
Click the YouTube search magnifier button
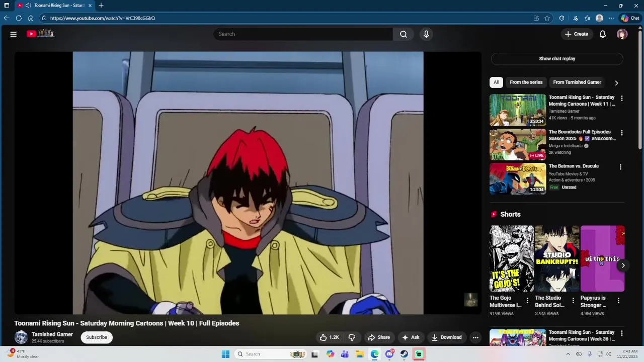pos(403,34)
